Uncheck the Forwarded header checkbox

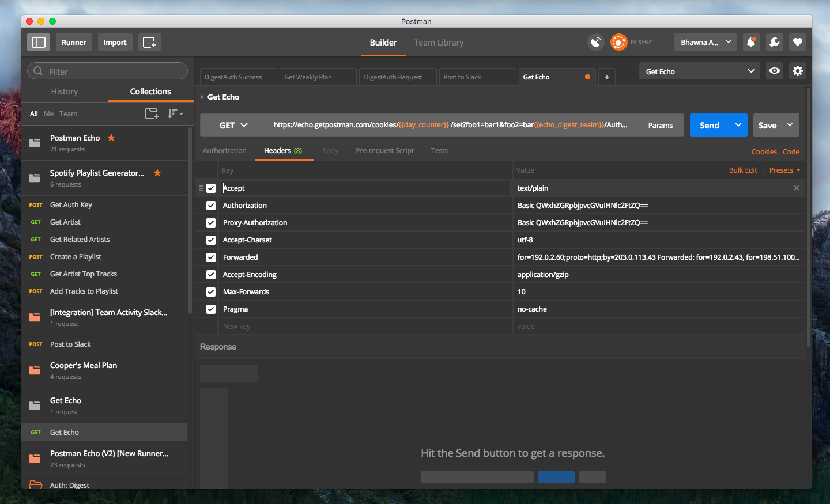click(x=211, y=257)
